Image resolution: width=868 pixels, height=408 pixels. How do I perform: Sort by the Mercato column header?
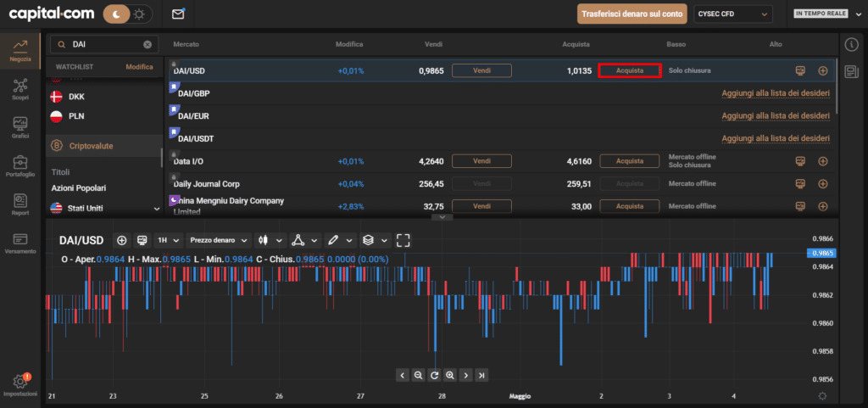pos(186,44)
